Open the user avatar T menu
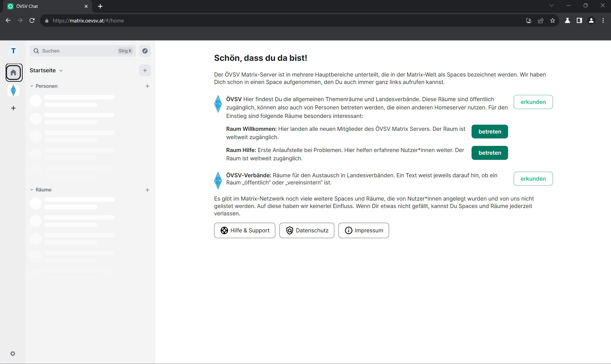The width and height of the screenshot is (611, 364). 14,51
